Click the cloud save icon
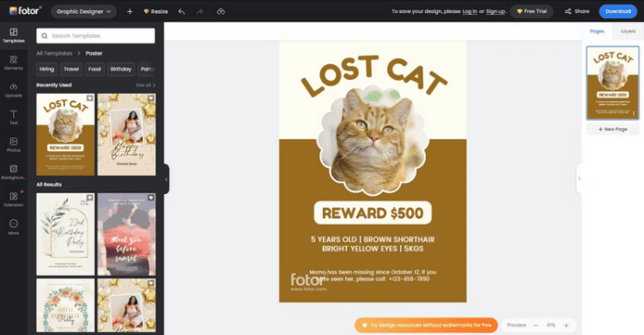This screenshot has width=644, height=335. pyautogui.click(x=221, y=12)
